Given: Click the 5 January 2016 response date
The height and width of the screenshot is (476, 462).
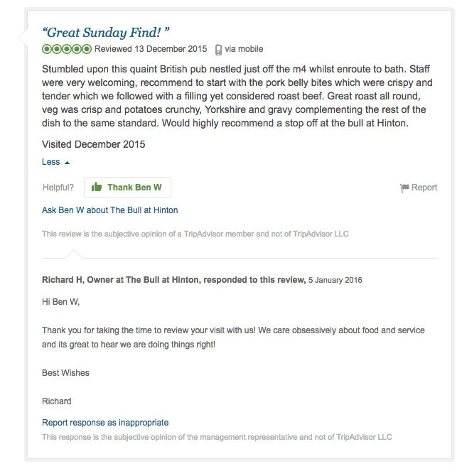Looking at the screenshot, I should (335, 280).
